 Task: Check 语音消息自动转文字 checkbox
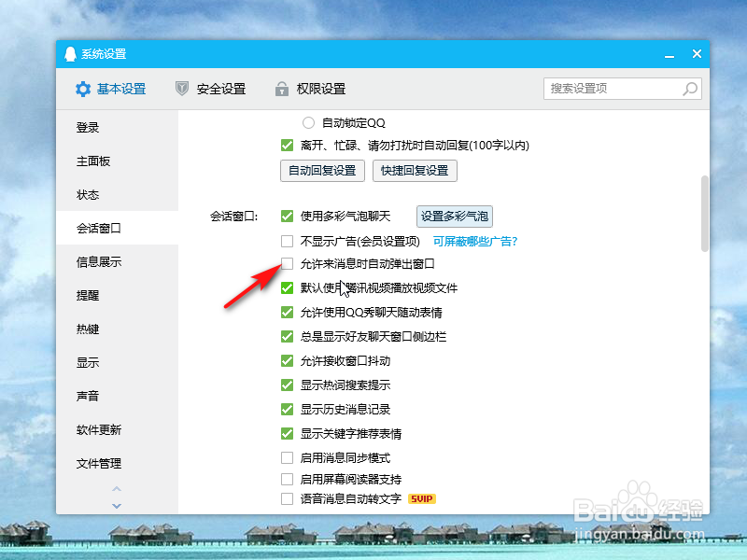(x=287, y=498)
